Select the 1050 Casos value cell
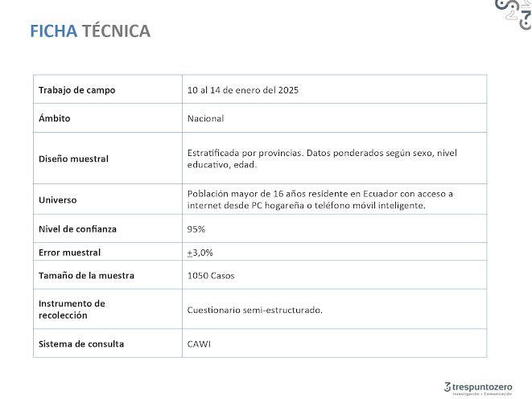This screenshot has width=532, height=399. [x=212, y=276]
